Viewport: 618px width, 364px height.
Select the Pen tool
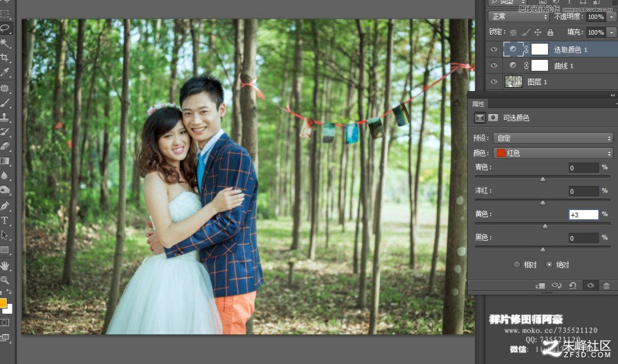tap(5, 206)
